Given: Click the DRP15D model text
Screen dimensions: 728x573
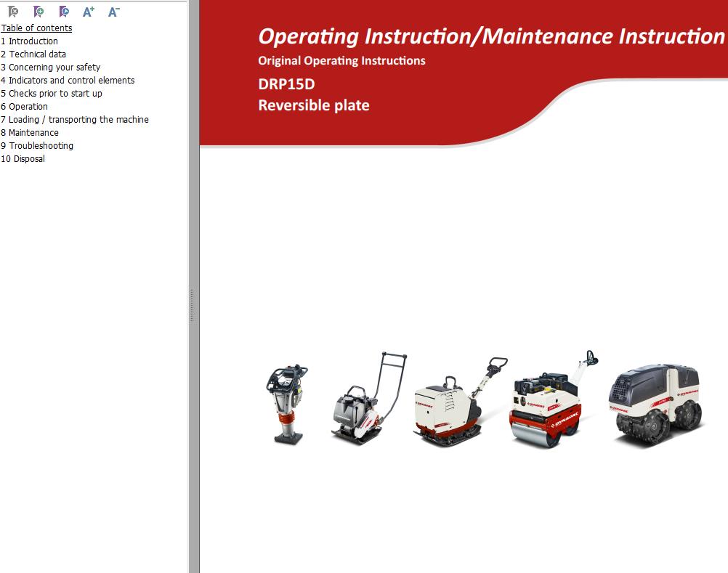Looking at the screenshot, I should pos(286,84).
